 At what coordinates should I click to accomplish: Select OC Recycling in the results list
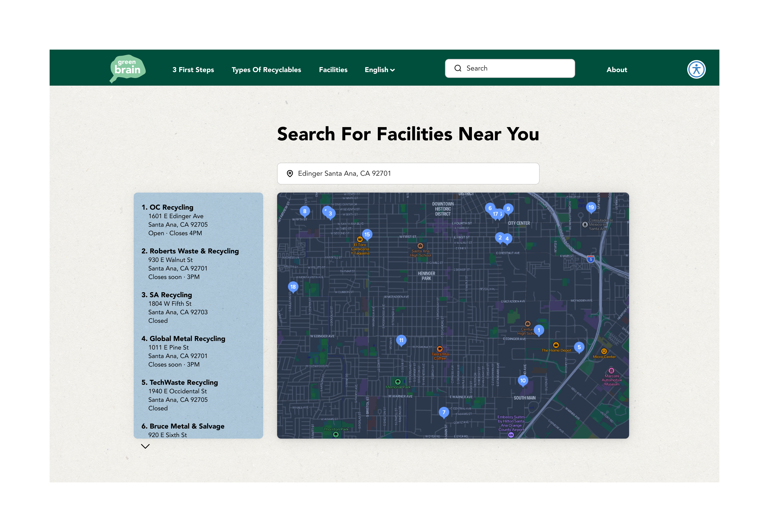click(x=171, y=207)
